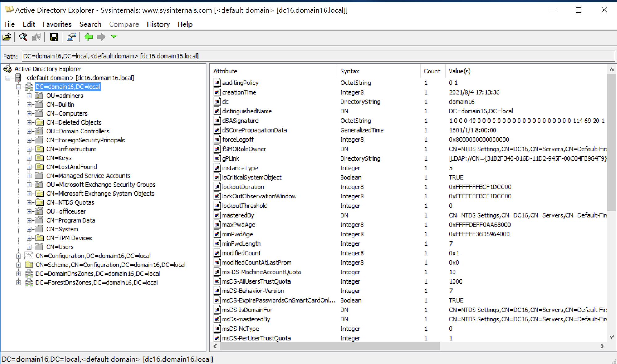Click the Save snapshot floppy icon

click(54, 37)
